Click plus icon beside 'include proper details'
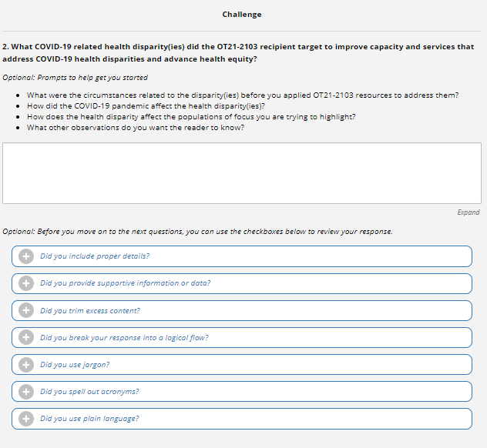This screenshot has height=448, width=487. (x=25, y=256)
